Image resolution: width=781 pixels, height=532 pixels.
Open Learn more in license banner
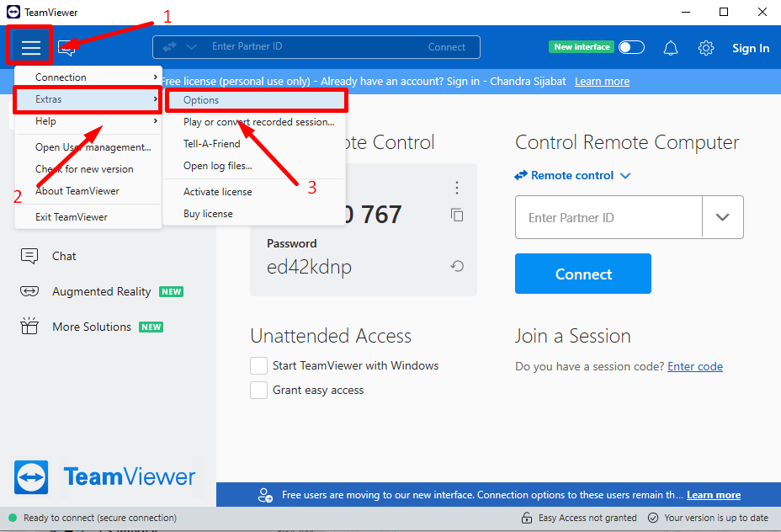click(602, 81)
